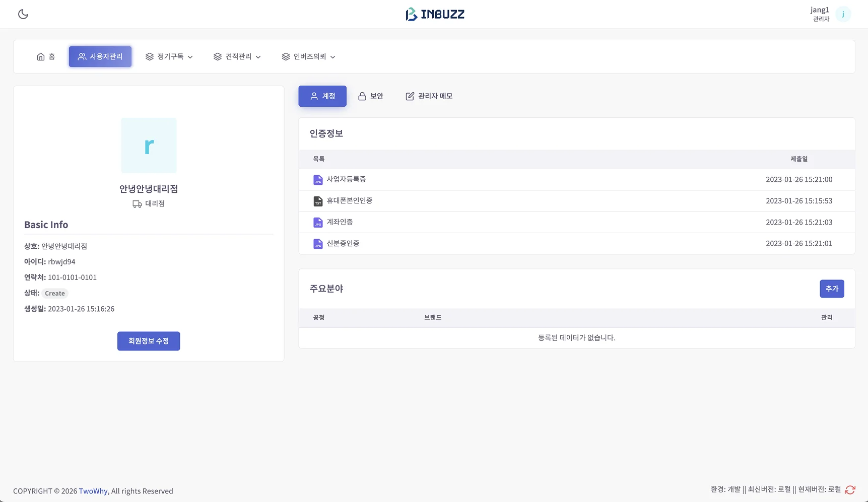Click the jang1 username text
This screenshot has width=868, height=502.
point(820,10)
